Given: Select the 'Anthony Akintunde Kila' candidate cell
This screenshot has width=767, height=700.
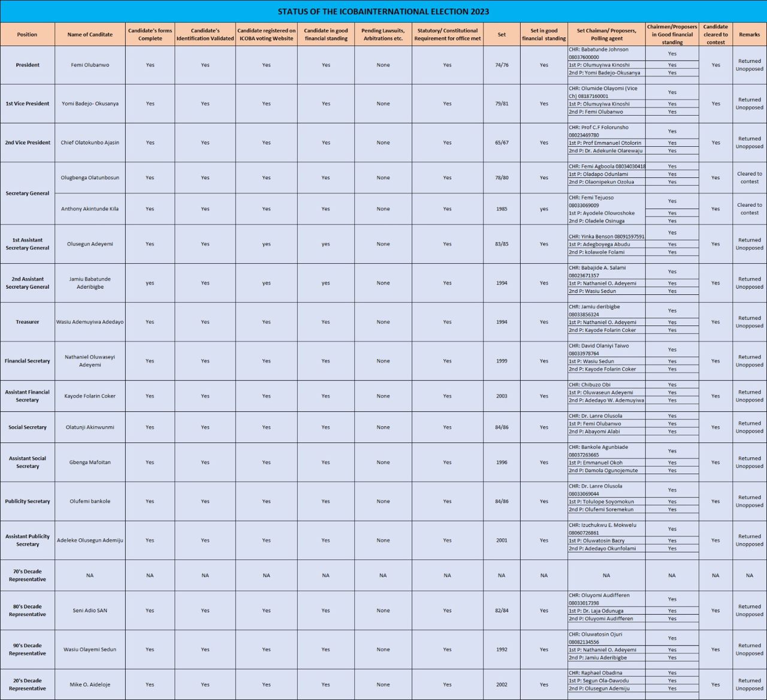Looking at the screenshot, I should (x=90, y=209).
